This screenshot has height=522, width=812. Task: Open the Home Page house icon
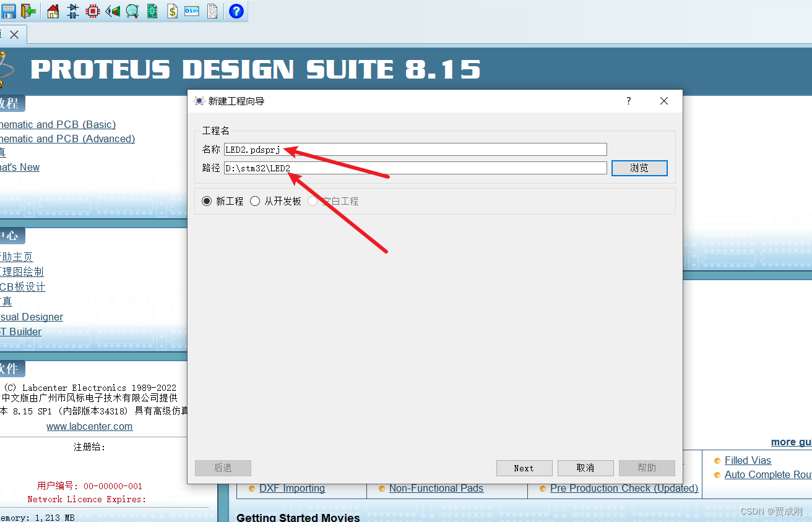(x=53, y=11)
